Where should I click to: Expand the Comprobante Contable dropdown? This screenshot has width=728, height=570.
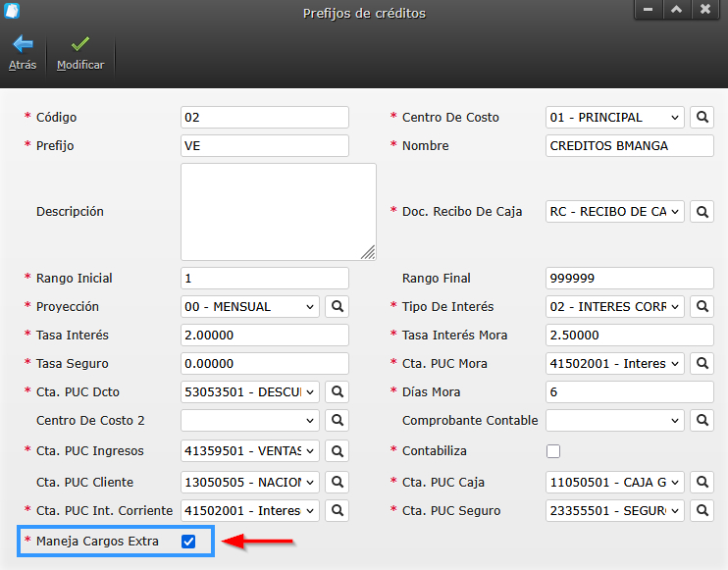[x=614, y=421]
